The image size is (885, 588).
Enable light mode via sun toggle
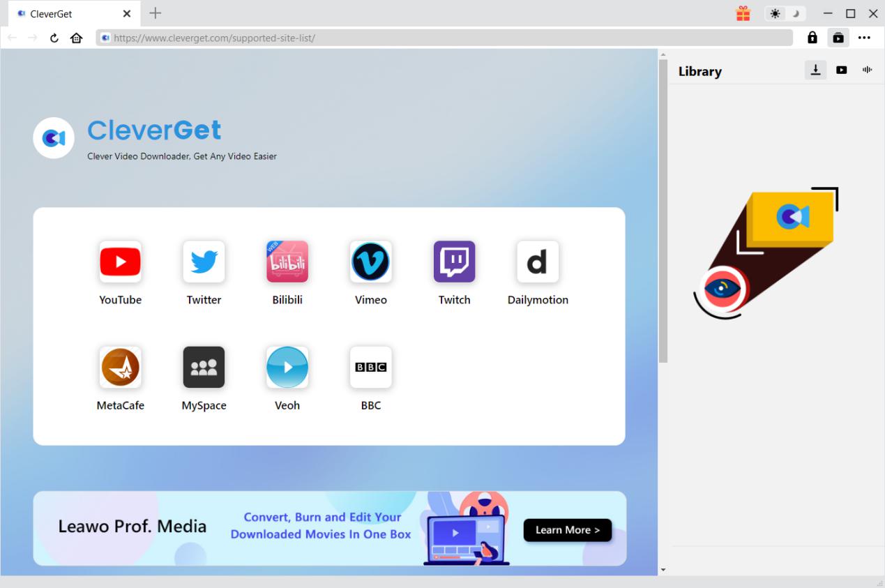tap(776, 13)
